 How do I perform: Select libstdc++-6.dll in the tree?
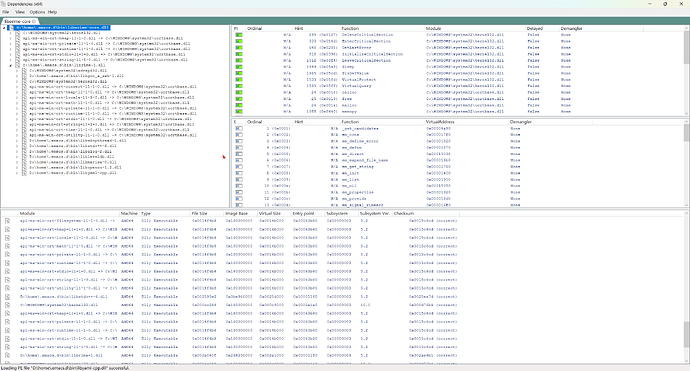point(73,146)
